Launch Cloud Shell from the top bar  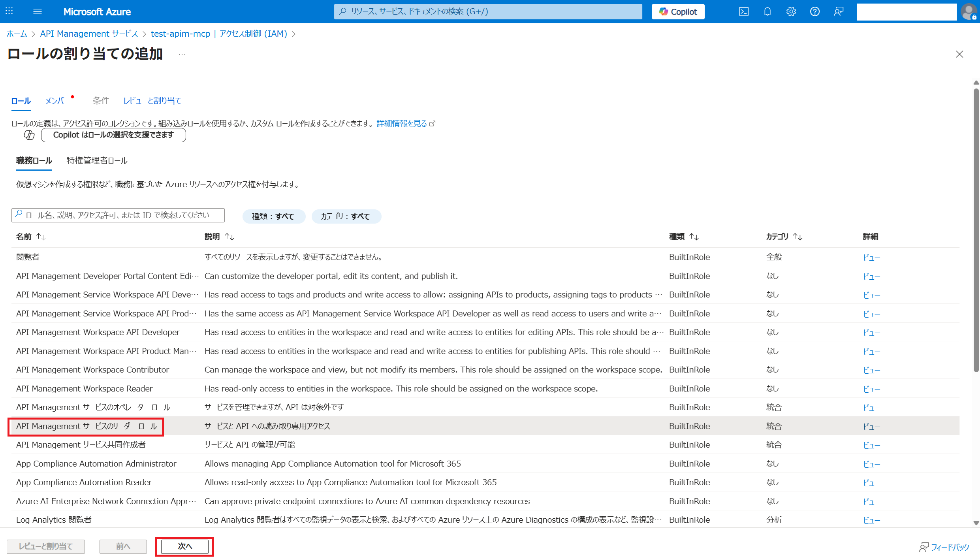743,11
